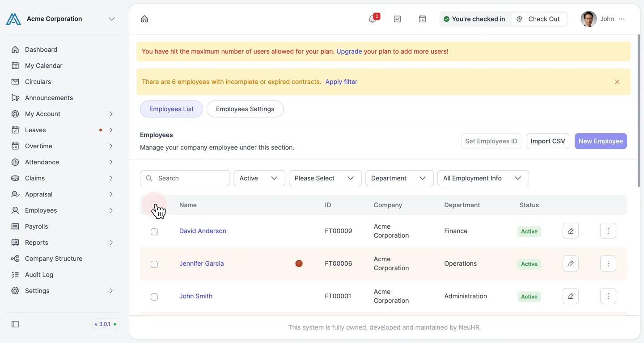The width and height of the screenshot is (644, 343).
Task: Focus the employee Search field
Action: point(185,178)
